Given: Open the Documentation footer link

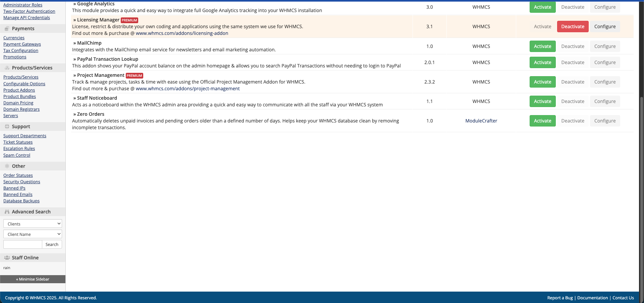Looking at the screenshot, I should click(x=592, y=298).
